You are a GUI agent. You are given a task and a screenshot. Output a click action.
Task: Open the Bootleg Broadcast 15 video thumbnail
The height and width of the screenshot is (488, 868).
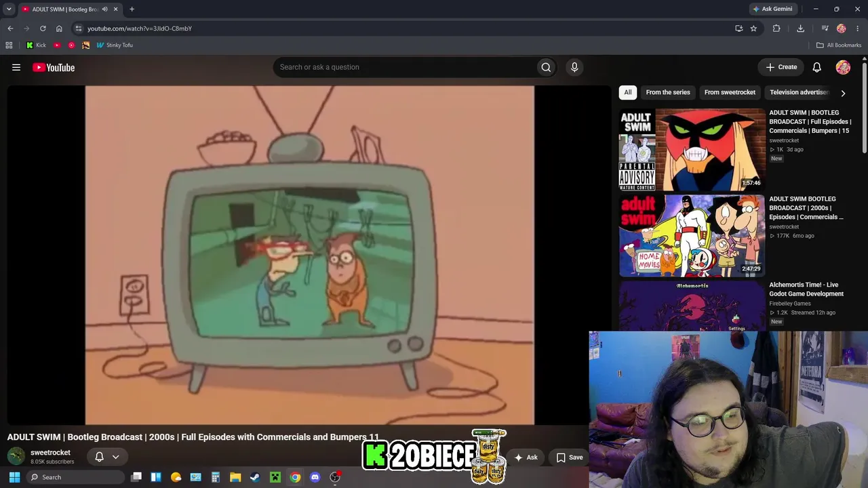click(x=692, y=150)
